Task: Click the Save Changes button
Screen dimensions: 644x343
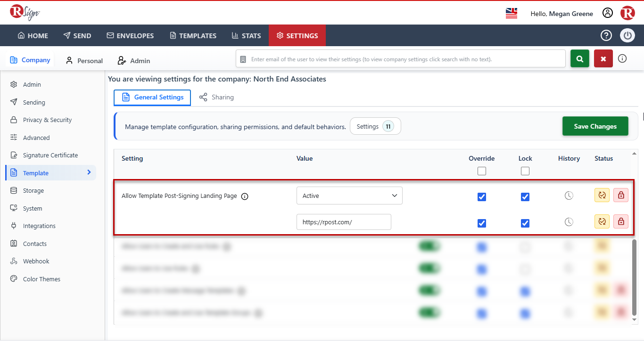Action: tap(595, 126)
